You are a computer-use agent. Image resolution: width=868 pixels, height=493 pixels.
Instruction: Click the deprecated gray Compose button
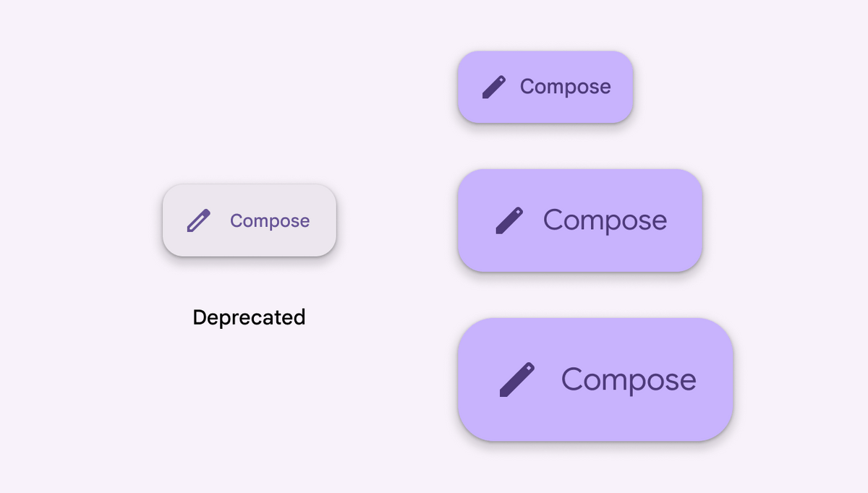click(x=250, y=220)
